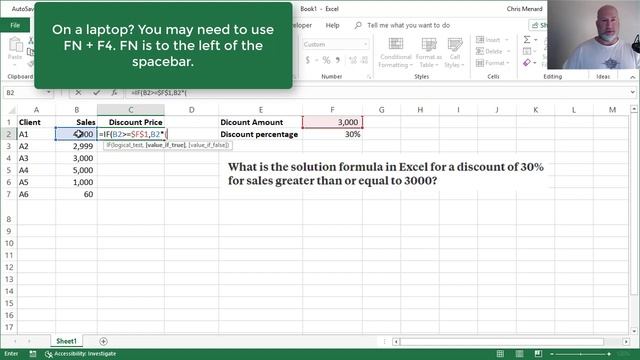Click the Select All corner triangle

12,110
